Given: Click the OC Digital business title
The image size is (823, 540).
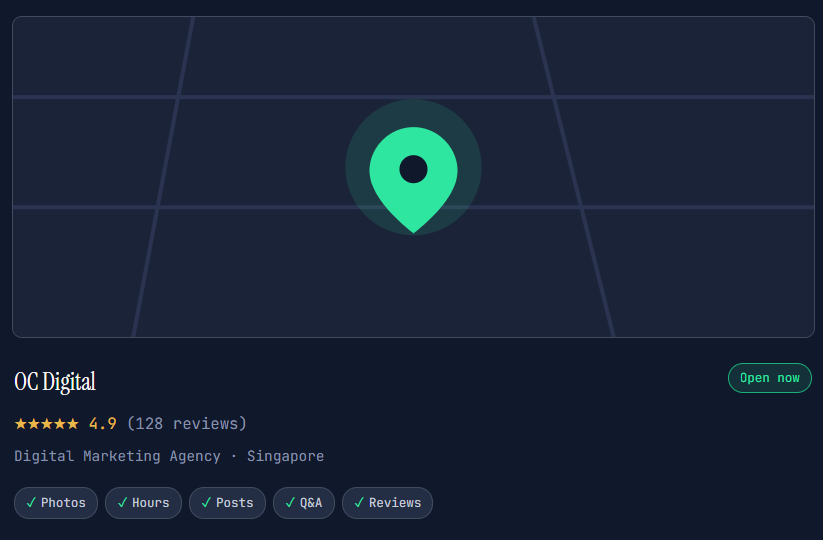Looking at the screenshot, I should click(55, 382).
